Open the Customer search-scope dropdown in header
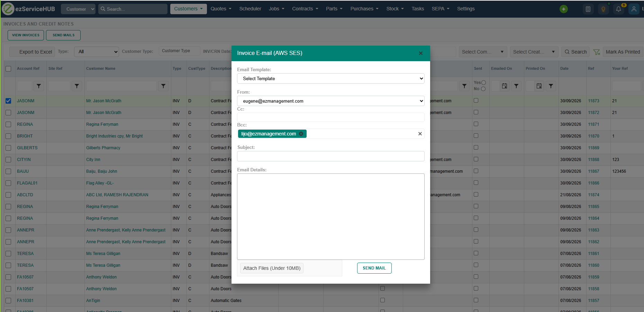 [x=78, y=9]
